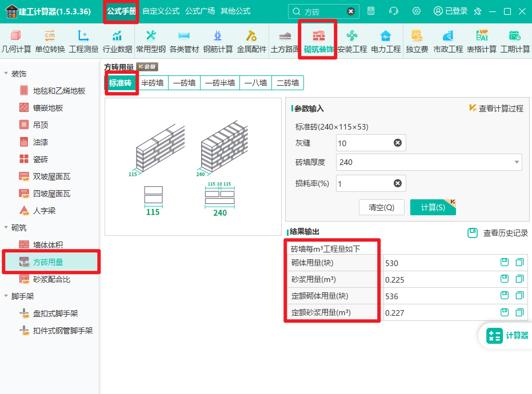Collapse the 脚手架 tree group
Viewport: 532px width, 394px height.
click(6, 296)
